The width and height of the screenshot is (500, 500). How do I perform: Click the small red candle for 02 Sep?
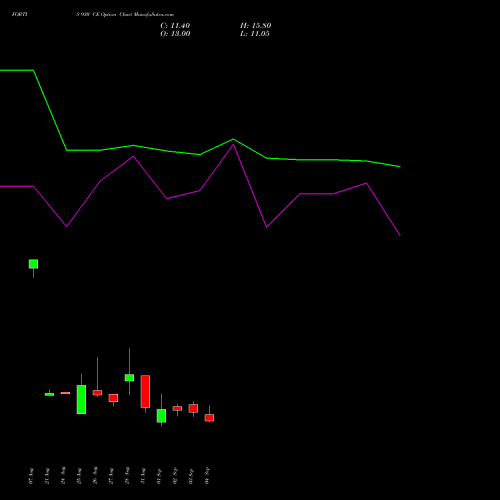[177, 408]
